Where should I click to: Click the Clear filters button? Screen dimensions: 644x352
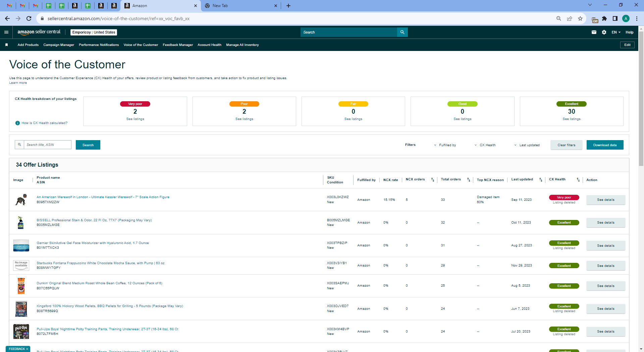click(567, 145)
